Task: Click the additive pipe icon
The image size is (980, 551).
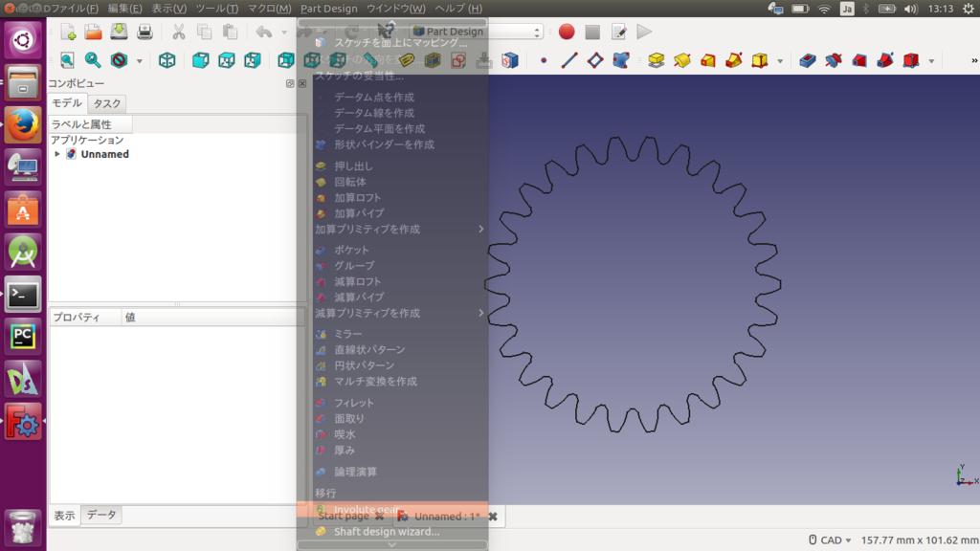Action: 734,60
